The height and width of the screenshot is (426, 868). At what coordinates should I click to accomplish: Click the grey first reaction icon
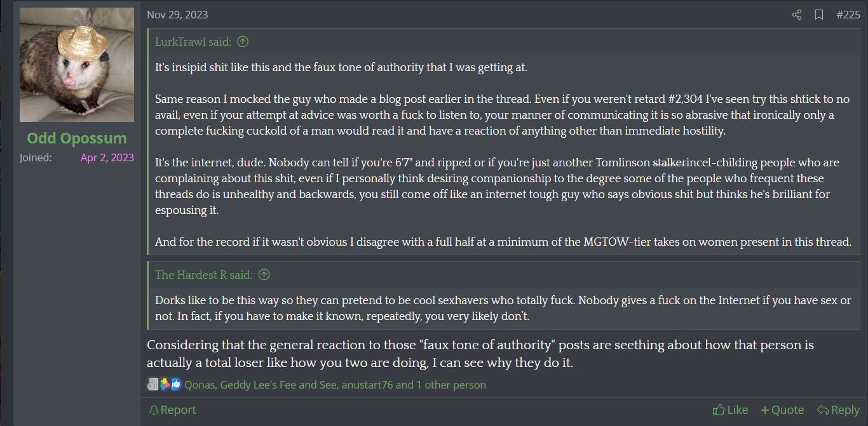tap(153, 384)
